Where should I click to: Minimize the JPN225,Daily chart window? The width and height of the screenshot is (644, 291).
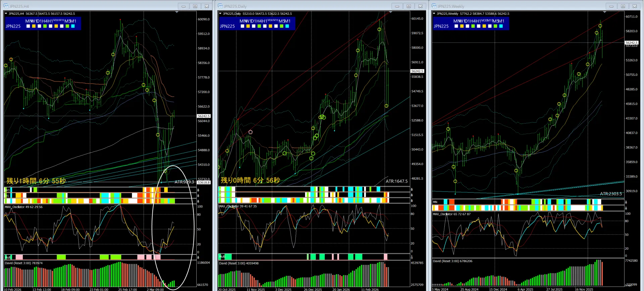397,6
